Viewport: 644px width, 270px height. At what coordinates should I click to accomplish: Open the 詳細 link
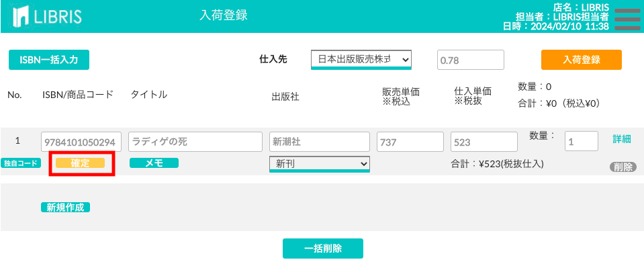(621, 139)
